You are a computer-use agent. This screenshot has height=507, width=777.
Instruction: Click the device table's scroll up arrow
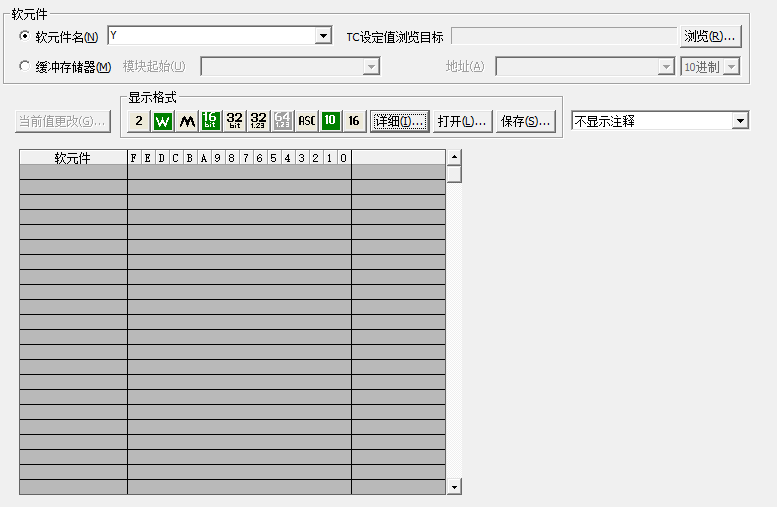(454, 157)
